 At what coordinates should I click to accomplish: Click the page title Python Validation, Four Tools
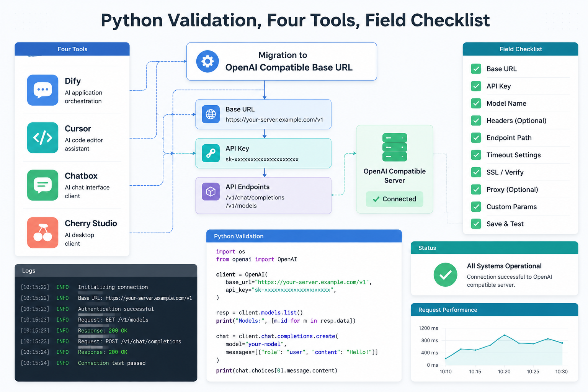tap(295, 20)
